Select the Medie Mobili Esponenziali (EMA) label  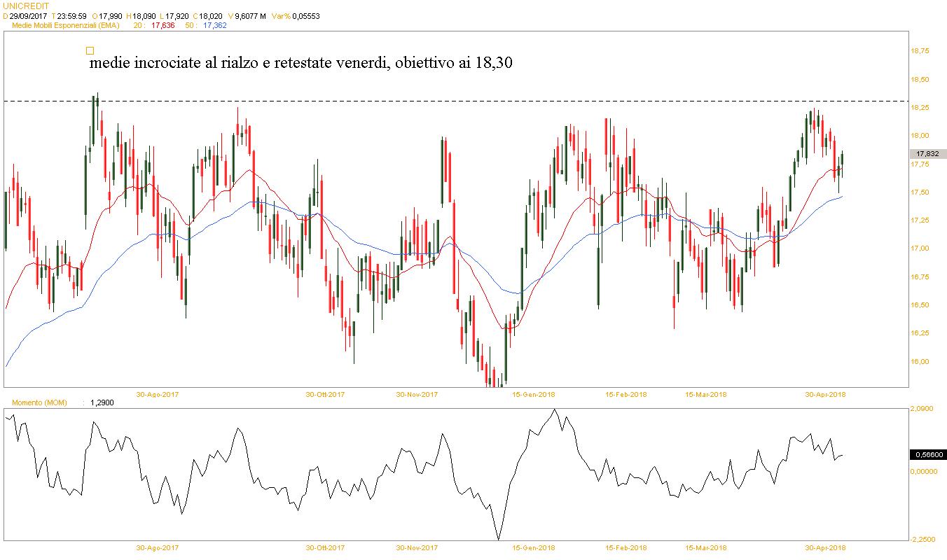point(70,25)
